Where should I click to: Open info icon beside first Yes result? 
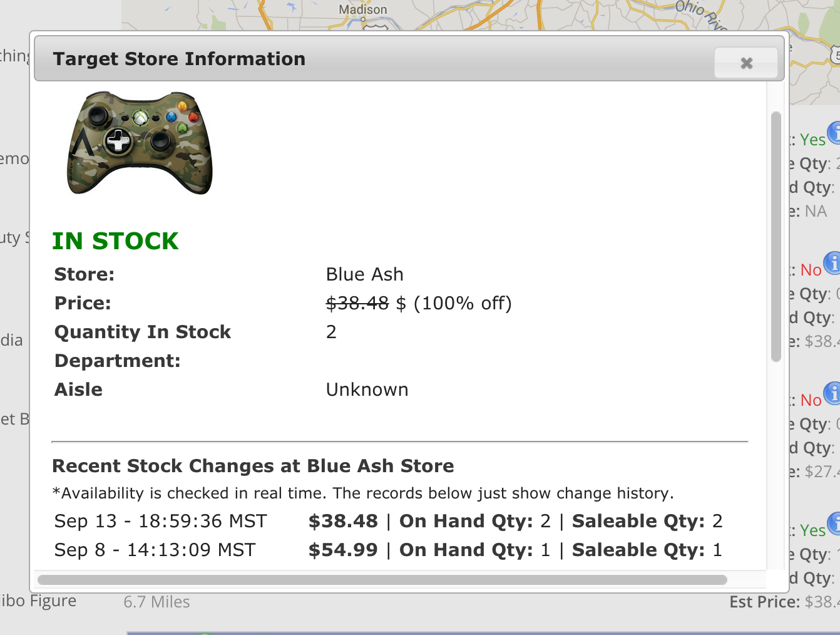[834, 133]
